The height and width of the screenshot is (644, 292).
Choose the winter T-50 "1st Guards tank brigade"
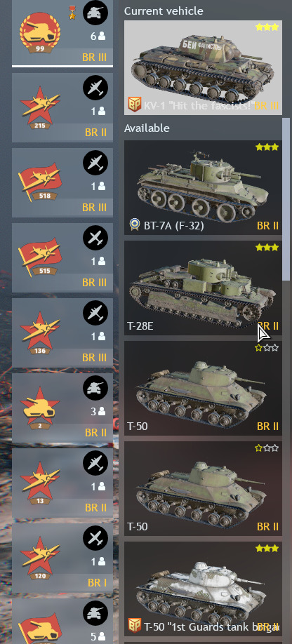pos(204,589)
